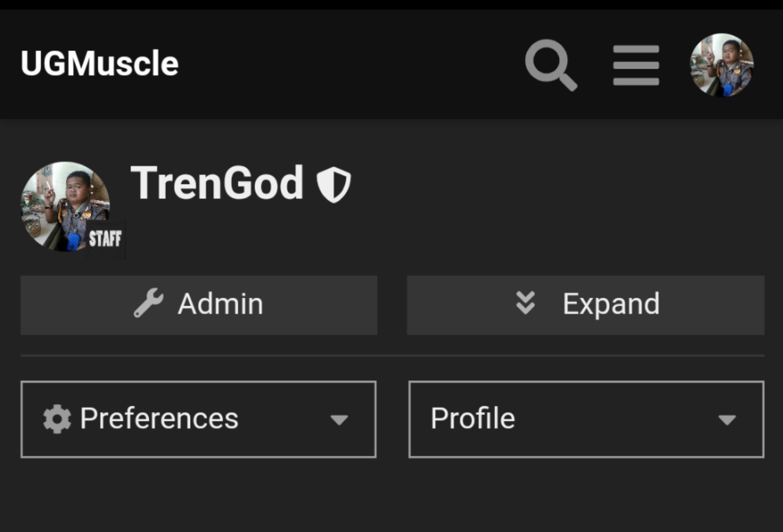783x532 pixels.
Task: Click the double-chevron icon beside Expand
Action: click(525, 303)
